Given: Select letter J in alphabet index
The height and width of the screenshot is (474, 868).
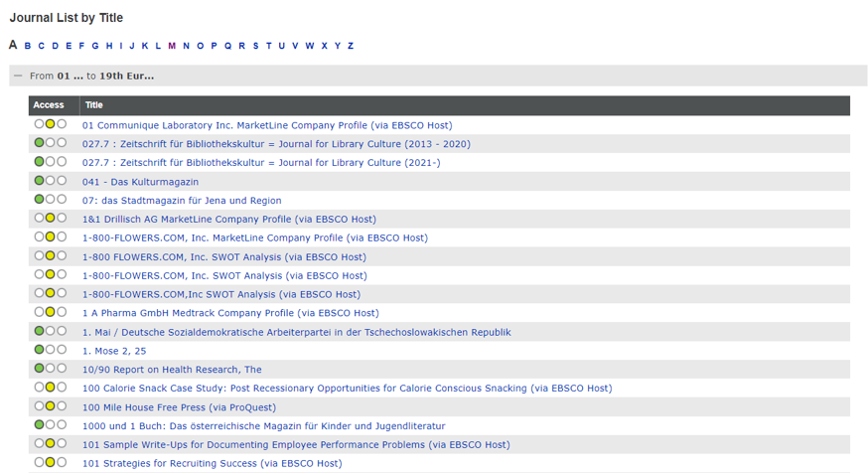Looking at the screenshot, I should click(132, 46).
